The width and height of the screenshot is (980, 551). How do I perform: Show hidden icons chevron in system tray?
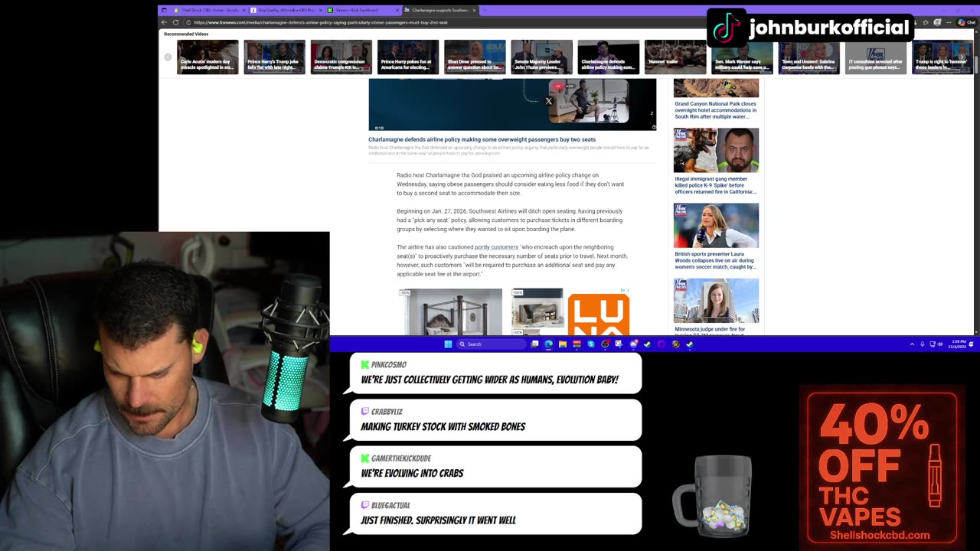pyautogui.click(x=912, y=344)
